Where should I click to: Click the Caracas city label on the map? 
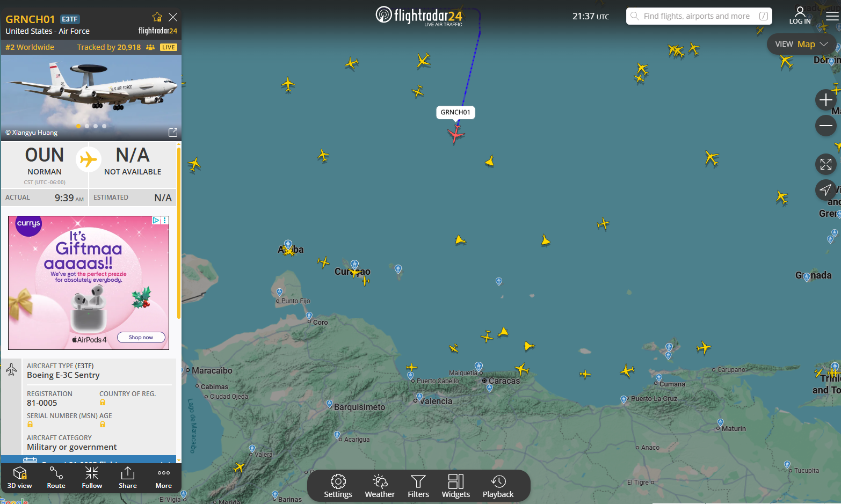504,381
